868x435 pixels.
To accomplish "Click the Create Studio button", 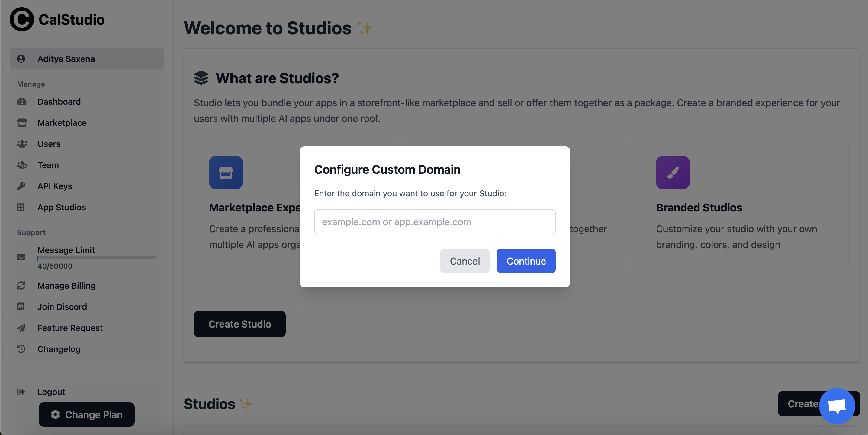I will pyautogui.click(x=240, y=324).
